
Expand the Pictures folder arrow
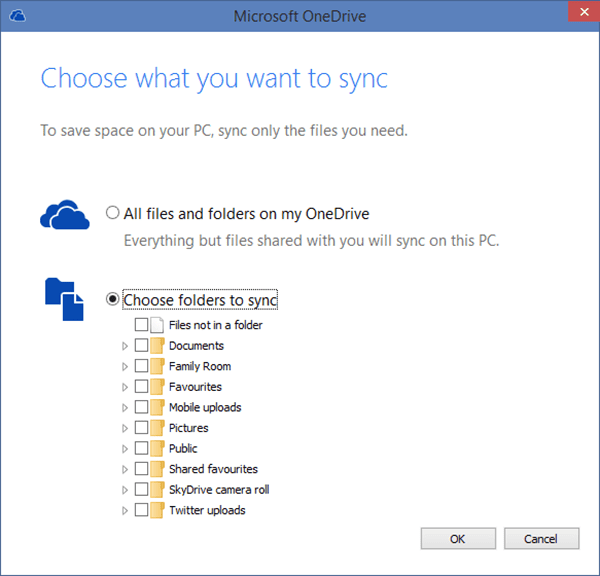(x=125, y=428)
